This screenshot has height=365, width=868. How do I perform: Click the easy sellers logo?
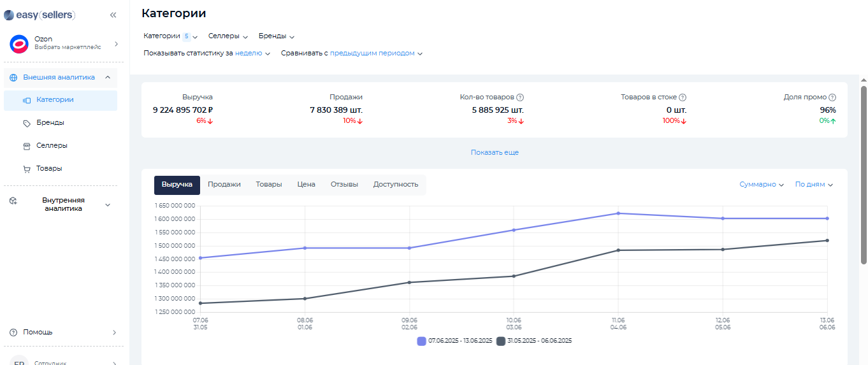(40, 15)
